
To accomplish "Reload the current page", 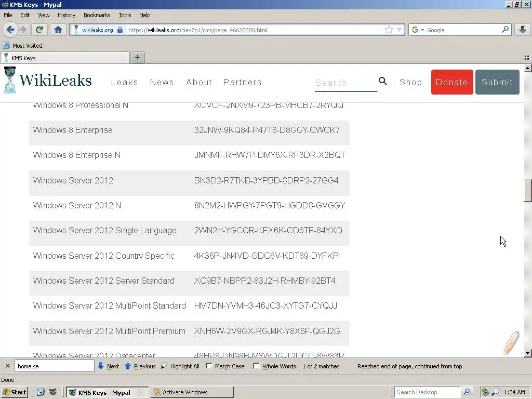I will (39, 30).
